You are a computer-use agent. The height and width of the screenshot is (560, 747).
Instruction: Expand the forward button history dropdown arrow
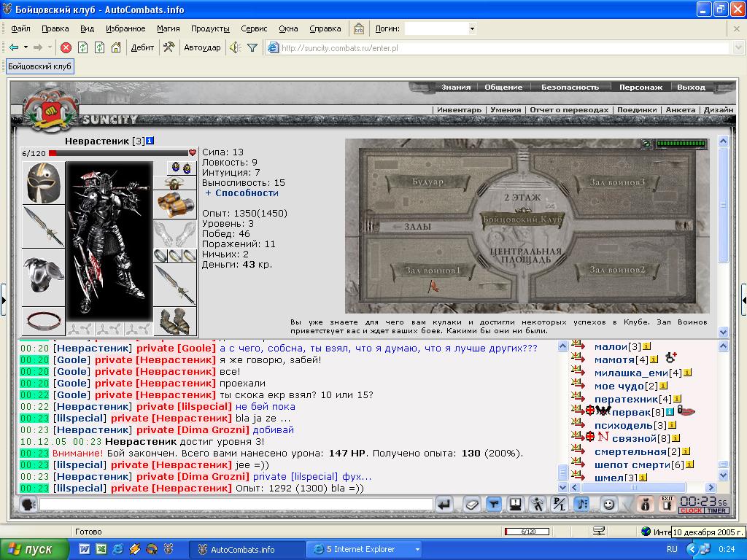point(50,47)
